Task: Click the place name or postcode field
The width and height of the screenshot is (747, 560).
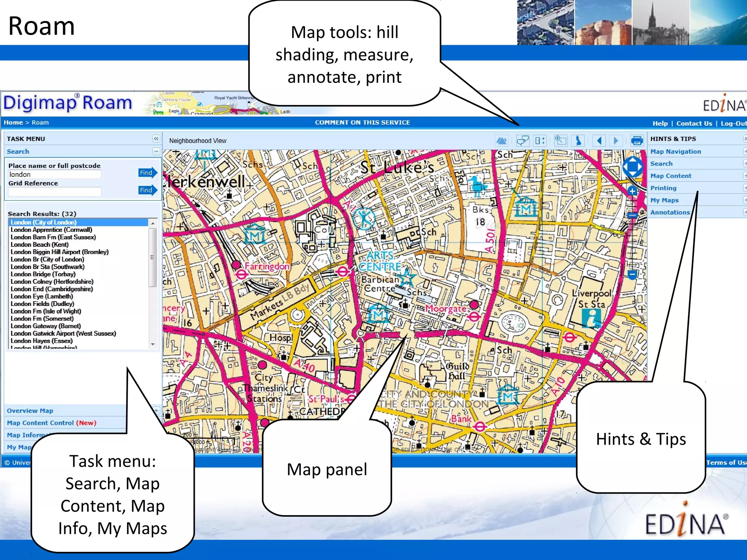Action: pyautogui.click(x=55, y=175)
